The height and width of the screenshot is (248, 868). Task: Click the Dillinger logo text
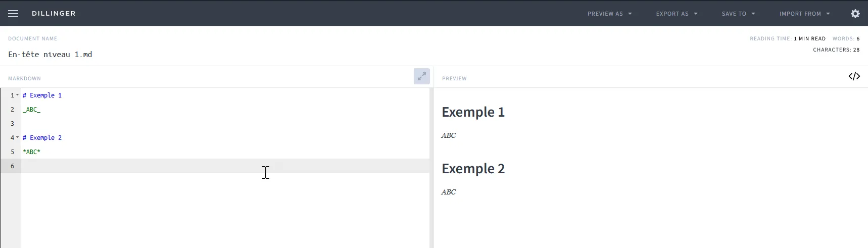tap(54, 14)
